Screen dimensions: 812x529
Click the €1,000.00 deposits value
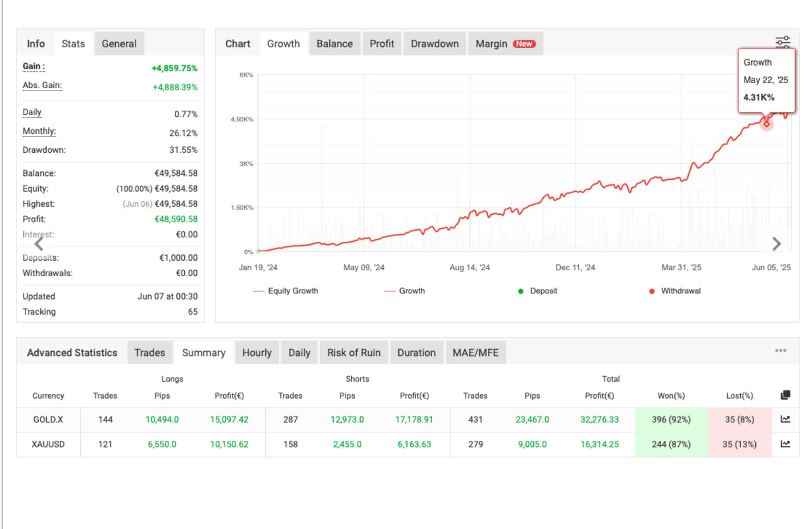(x=179, y=258)
